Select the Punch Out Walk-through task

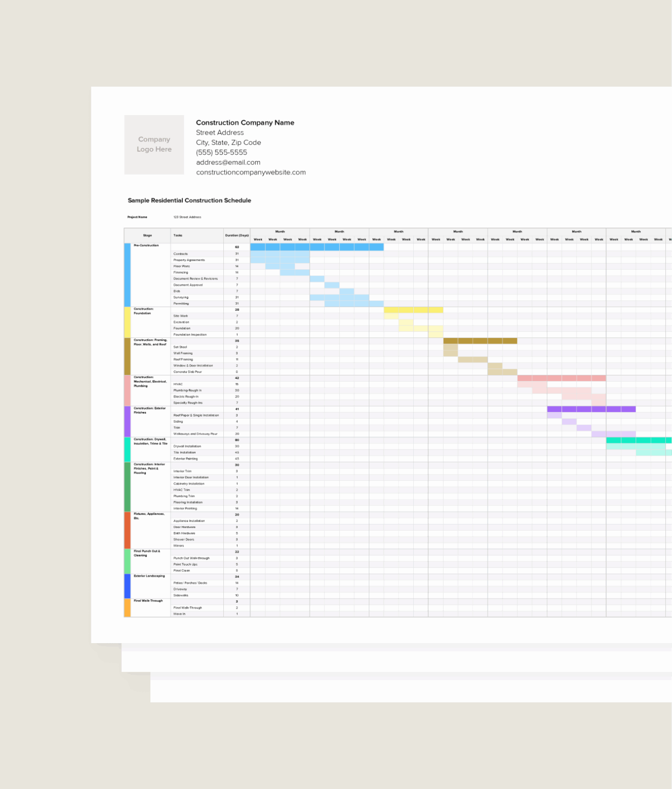tap(191, 558)
